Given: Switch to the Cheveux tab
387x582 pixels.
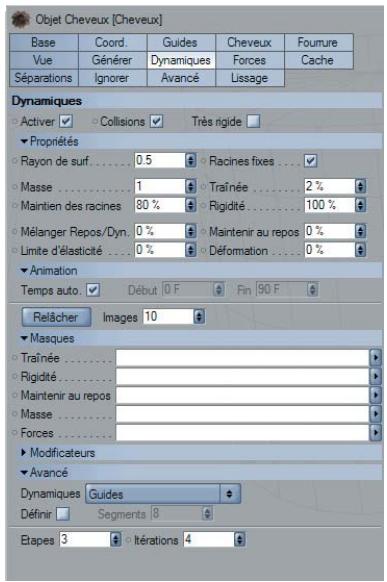Looking at the screenshot, I should tap(250, 43).
